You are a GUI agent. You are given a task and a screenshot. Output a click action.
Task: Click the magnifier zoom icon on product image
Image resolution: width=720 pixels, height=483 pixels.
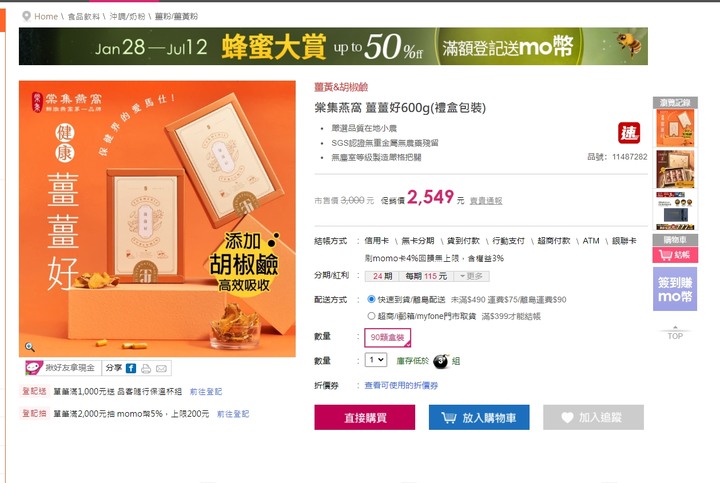pyautogui.click(x=30, y=347)
